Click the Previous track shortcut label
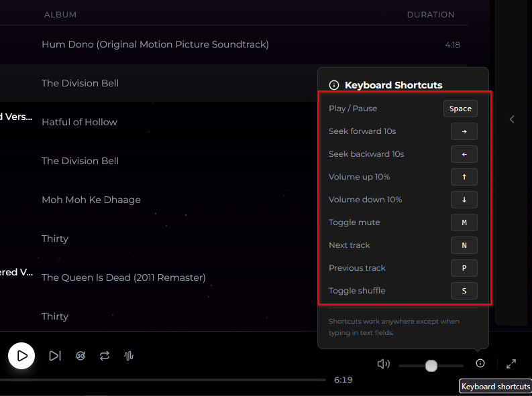The width and height of the screenshot is (532, 396). (x=357, y=268)
